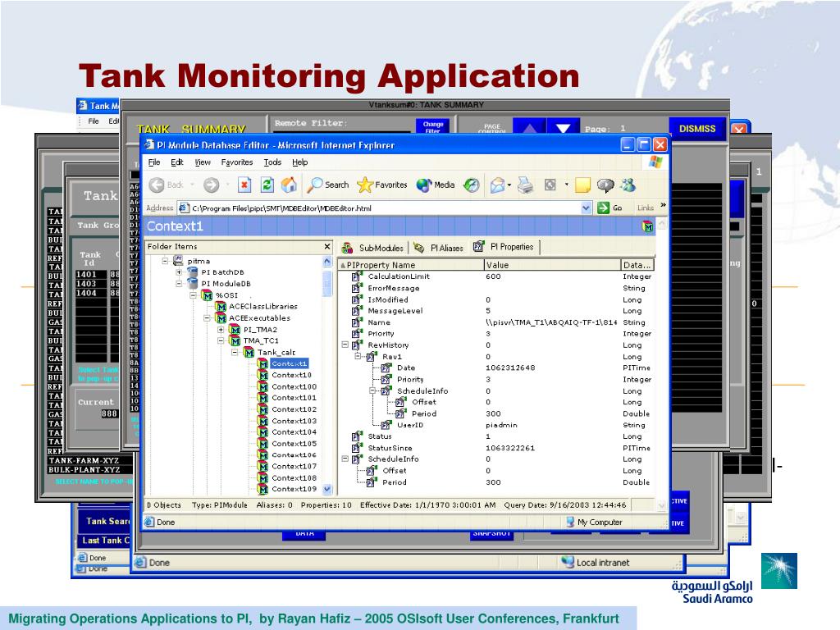Select ACEClassLibraries in the folder tree
Image resolution: width=840 pixels, height=630 pixels.
(263, 307)
